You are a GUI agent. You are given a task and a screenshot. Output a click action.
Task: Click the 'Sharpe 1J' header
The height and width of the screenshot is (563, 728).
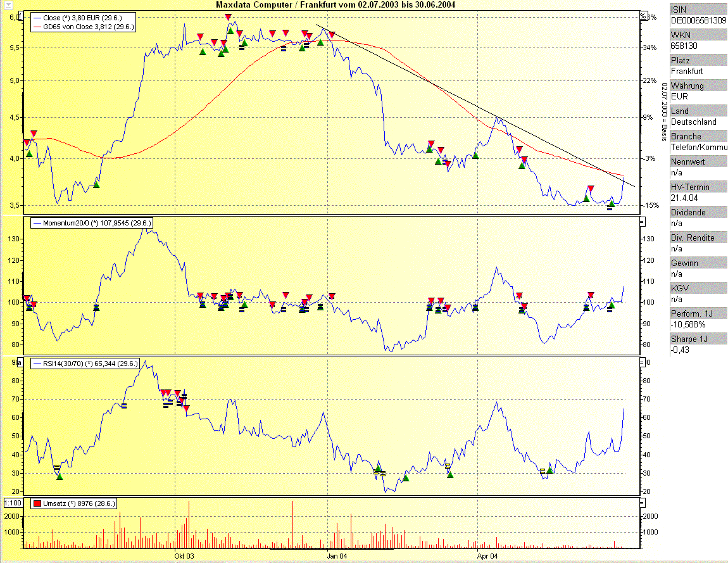pyautogui.click(x=698, y=339)
